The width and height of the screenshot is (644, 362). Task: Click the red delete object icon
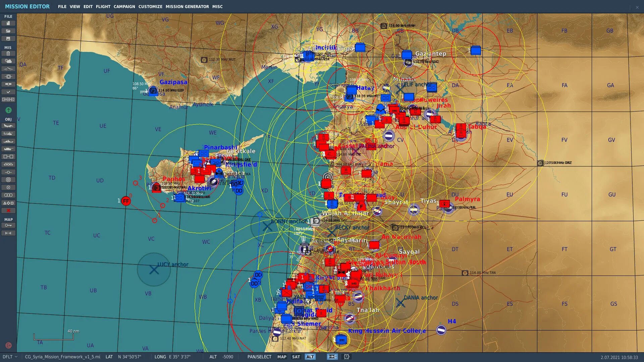[8, 210]
